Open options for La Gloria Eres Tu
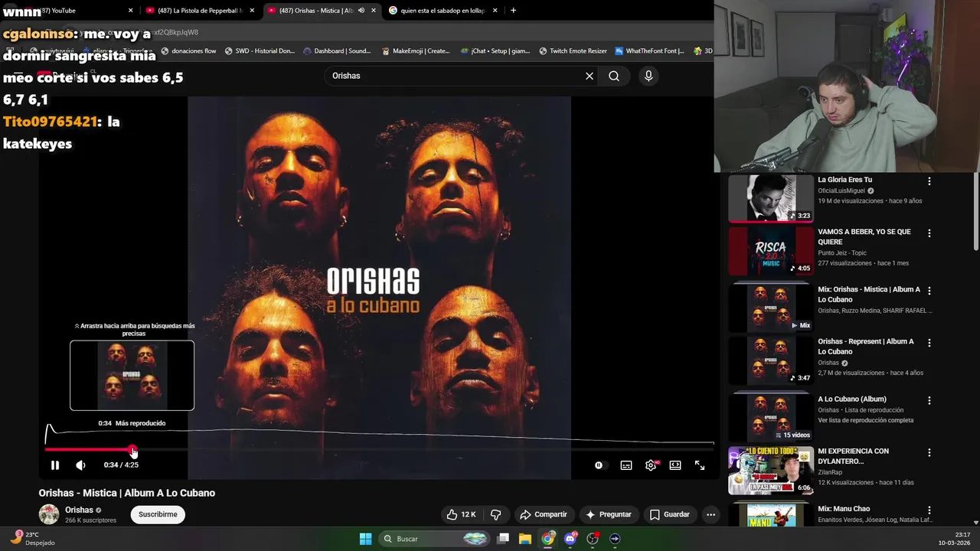This screenshot has height=551, width=980. pyautogui.click(x=929, y=181)
